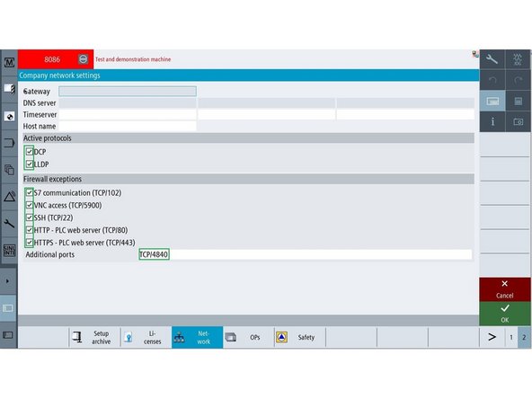The width and height of the screenshot is (532, 399).
Task: Take a screenshot with the camera icon
Action: [x=518, y=121]
